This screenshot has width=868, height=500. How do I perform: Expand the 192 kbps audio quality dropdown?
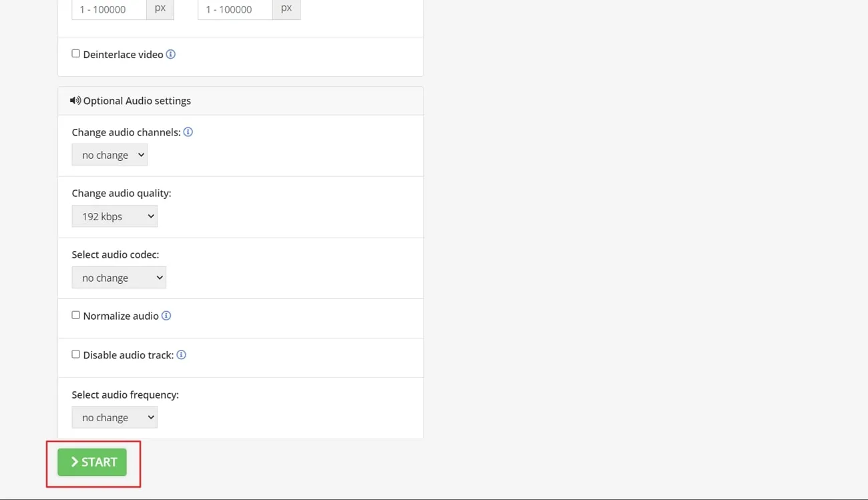click(x=114, y=216)
